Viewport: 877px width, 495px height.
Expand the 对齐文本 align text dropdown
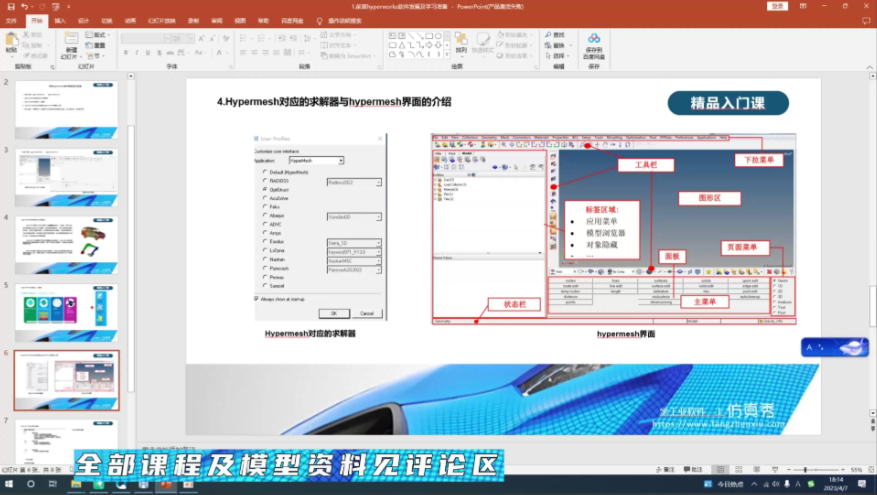[339, 45]
